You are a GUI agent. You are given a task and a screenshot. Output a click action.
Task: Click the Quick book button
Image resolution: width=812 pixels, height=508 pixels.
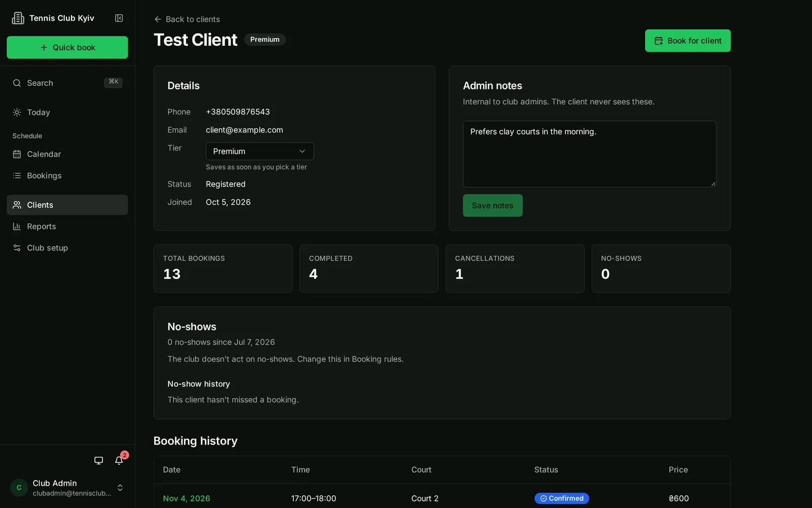pyautogui.click(x=67, y=47)
